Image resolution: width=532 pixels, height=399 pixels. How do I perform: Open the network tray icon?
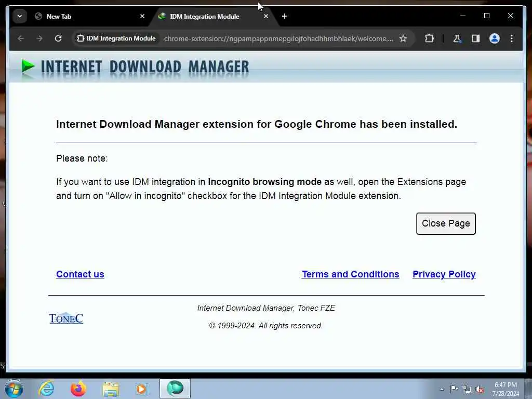pos(467,390)
